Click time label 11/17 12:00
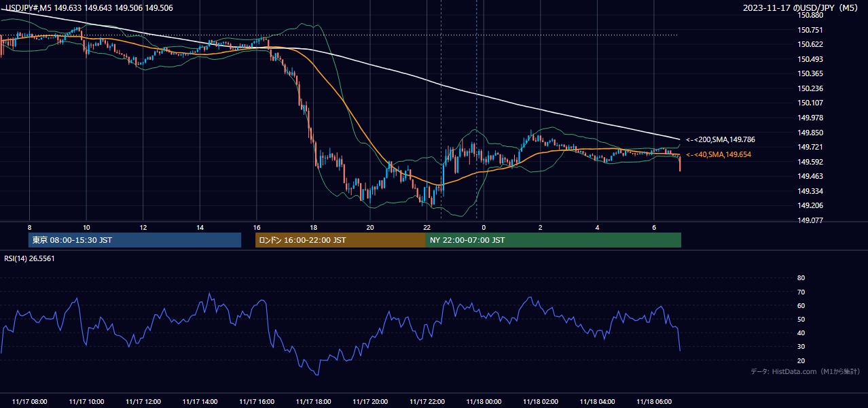868x408 pixels. tap(143, 402)
